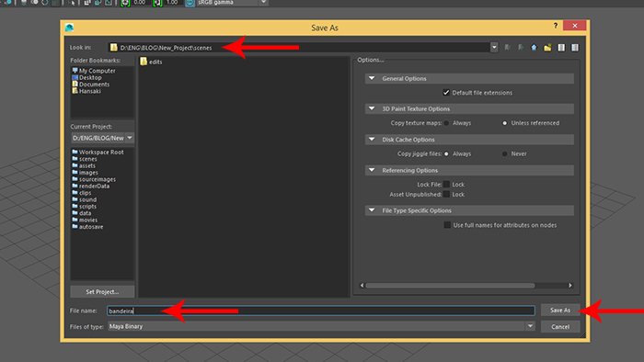Select Unless referenced radio button

coord(505,123)
